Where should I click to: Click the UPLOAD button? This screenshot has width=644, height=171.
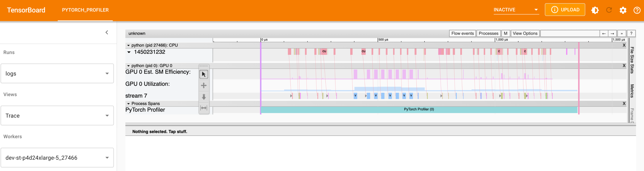pyautogui.click(x=565, y=10)
